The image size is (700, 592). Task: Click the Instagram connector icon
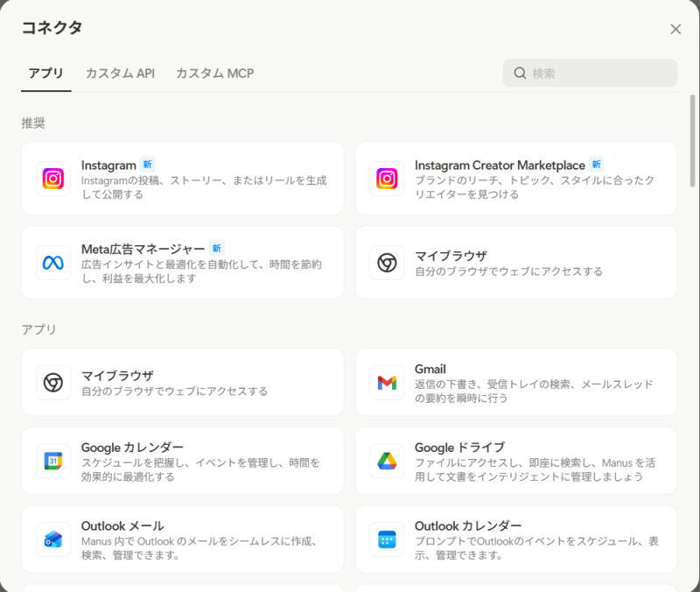point(52,179)
